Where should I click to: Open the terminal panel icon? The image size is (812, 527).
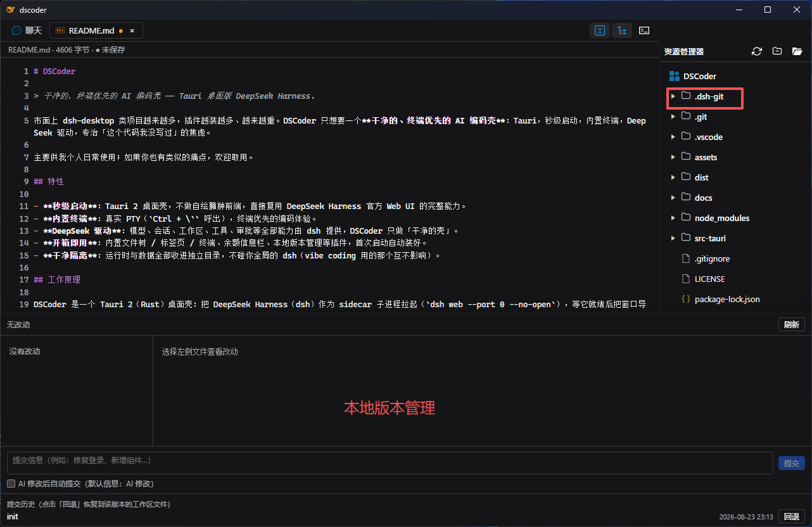point(644,30)
